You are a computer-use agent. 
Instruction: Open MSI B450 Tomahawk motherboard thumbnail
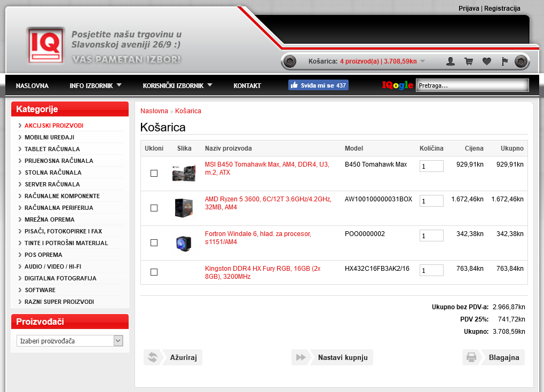point(184,173)
